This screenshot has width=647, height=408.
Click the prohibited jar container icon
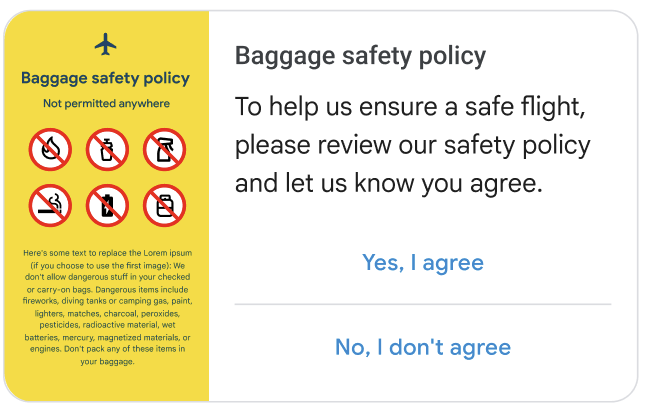[x=162, y=206]
